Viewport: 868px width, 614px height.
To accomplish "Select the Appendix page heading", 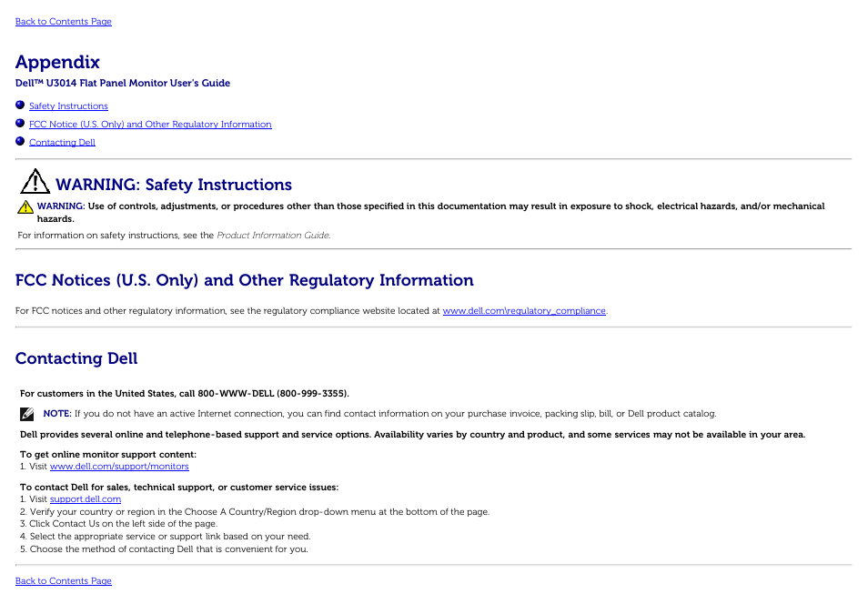I will (x=57, y=62).
